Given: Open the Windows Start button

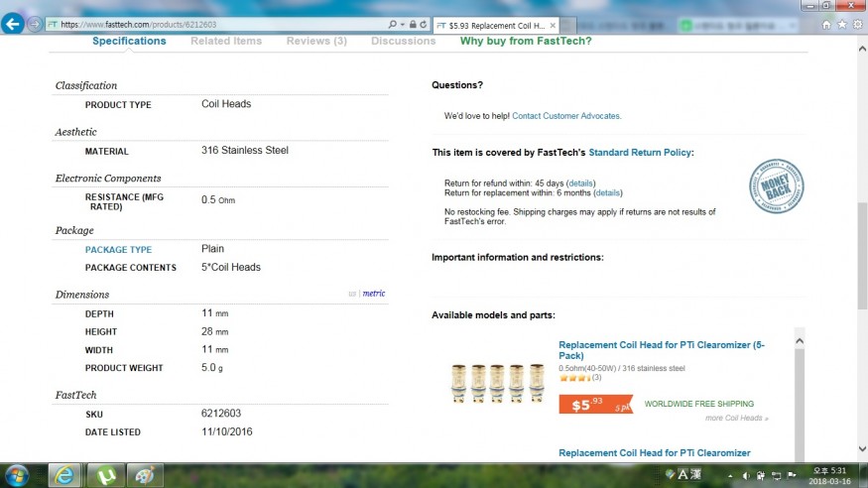Looking at the screenshot, I should (17, 475).
